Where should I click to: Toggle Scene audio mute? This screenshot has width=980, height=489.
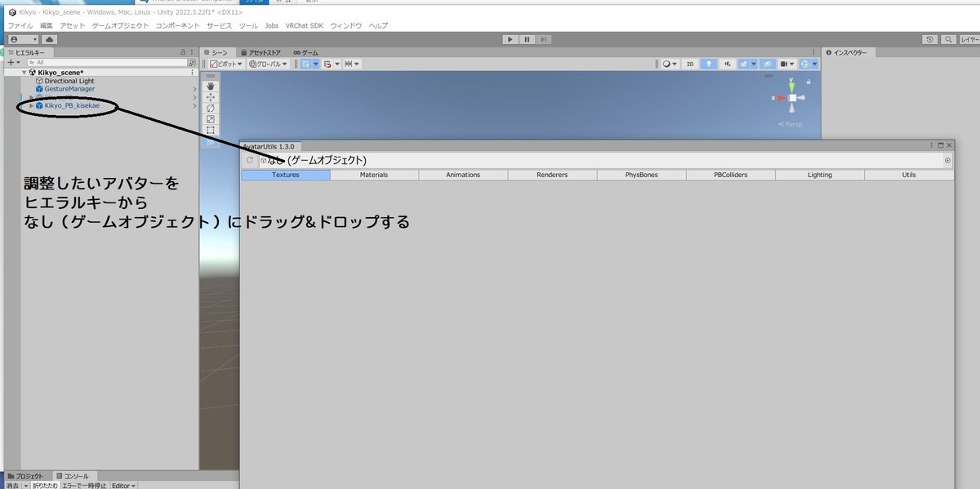[728, 64]
